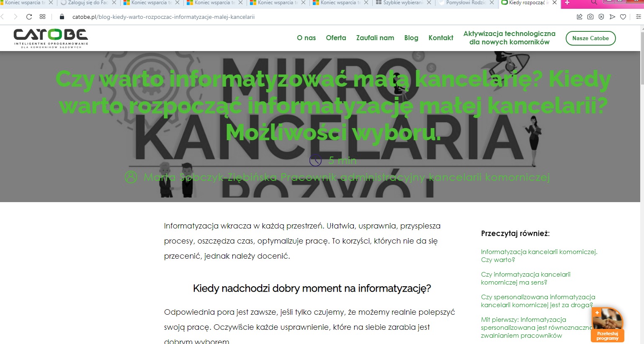This screenshot has height=344, width=644.
Task: Open the Blog menu item
Action: pos(411,38)
